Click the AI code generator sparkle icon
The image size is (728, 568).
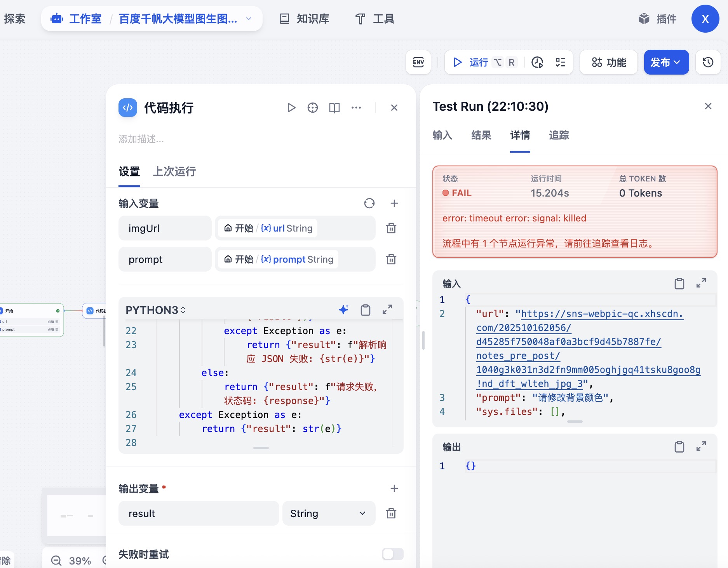point(343,310)
